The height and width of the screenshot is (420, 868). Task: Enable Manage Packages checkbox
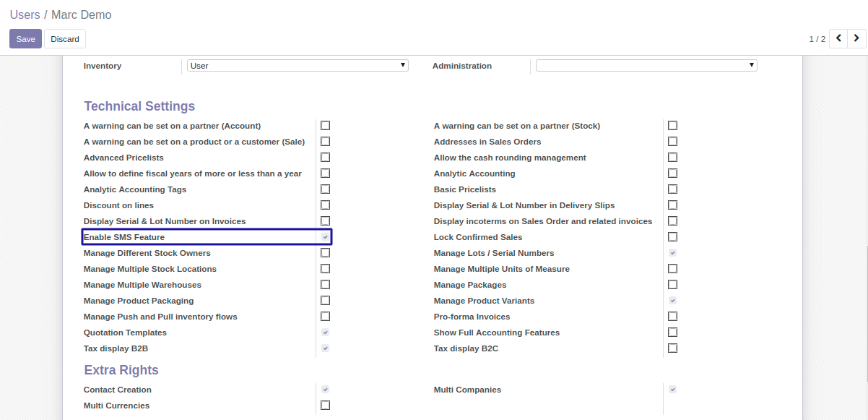tap(672, 285)
